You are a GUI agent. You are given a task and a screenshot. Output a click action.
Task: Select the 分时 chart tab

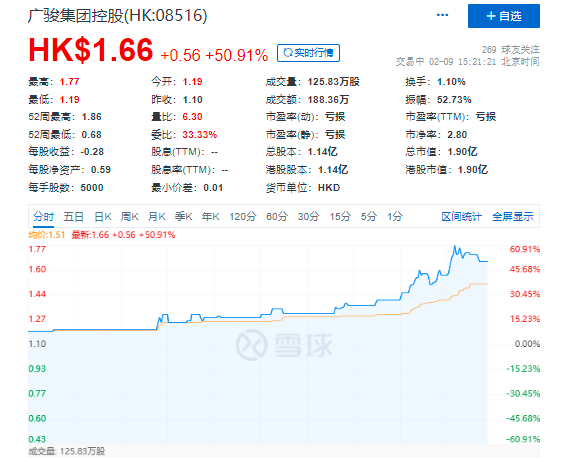(x=43, y=217)
